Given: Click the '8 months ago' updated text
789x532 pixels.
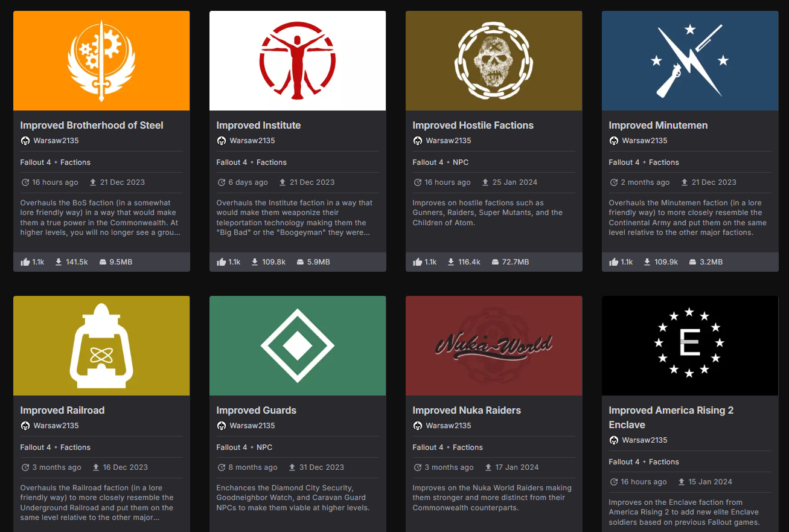Looking at the screenshot, I should coord(253,467).
